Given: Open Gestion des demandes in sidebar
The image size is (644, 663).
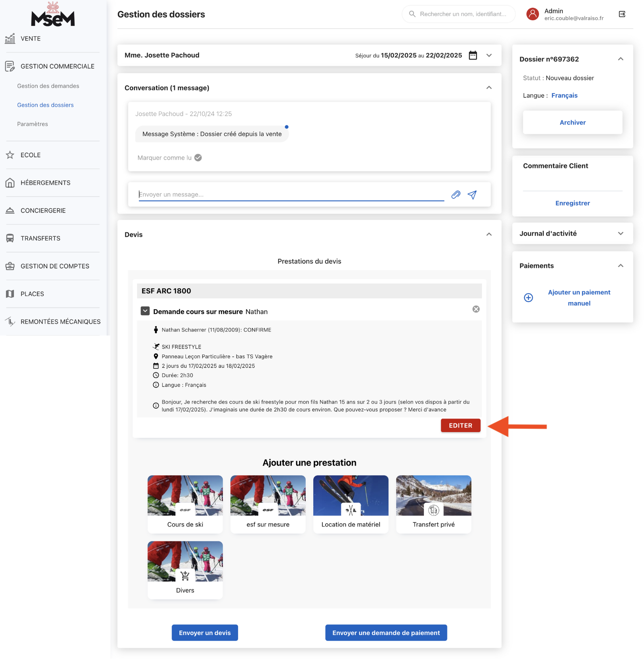Looking at the screenshot, I should (x=48, y=86).
